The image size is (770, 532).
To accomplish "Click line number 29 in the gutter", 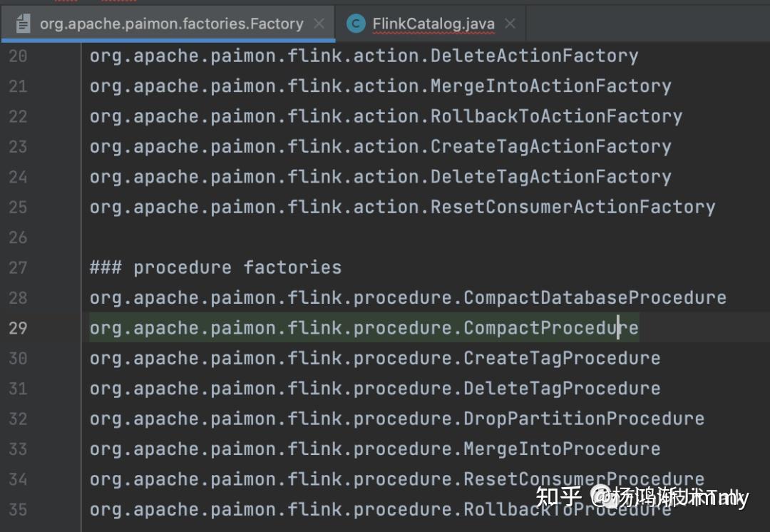I will pos(18,328).
